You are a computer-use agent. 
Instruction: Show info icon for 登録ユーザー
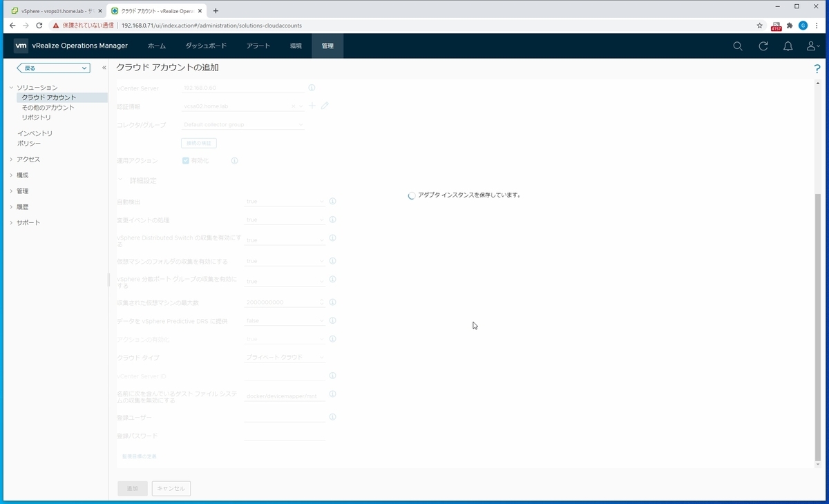(332, 417)
